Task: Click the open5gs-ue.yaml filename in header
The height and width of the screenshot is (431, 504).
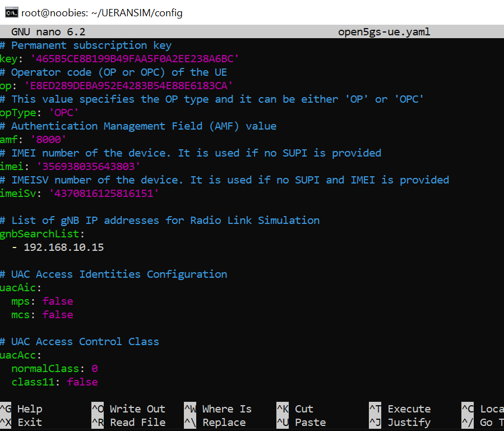Action: click(x=384, y=31)
